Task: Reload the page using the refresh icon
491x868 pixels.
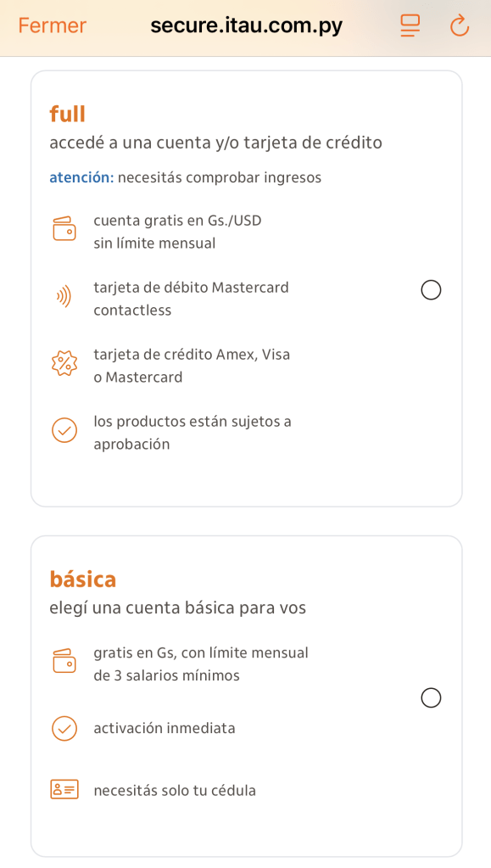Action: pos(459,25)
